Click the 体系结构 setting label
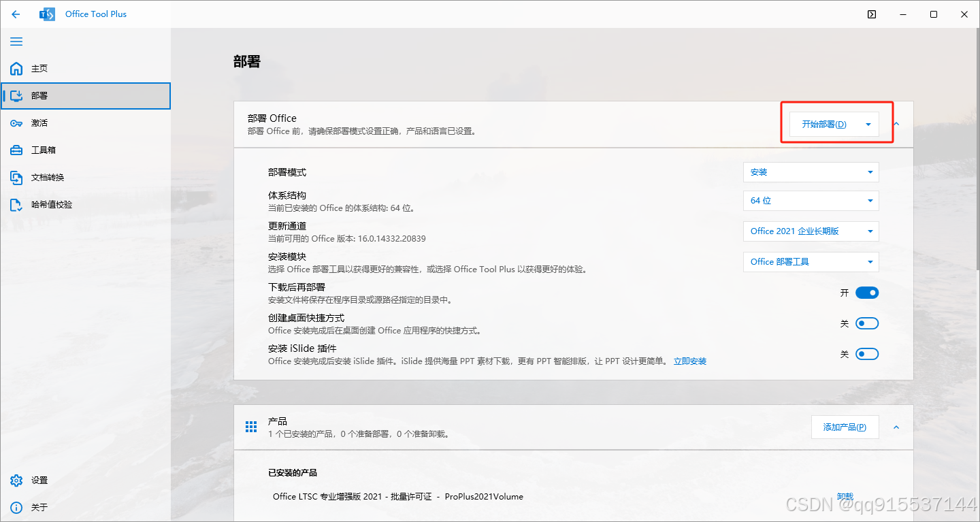 click(x=287, y=195)
